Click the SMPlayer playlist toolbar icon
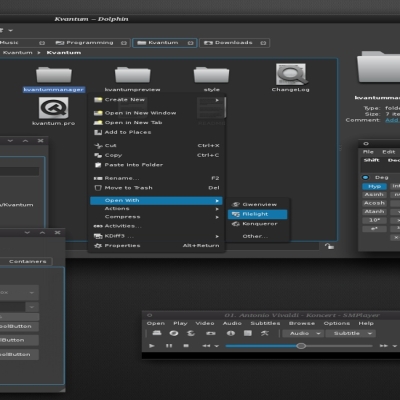The height and width of the screenshot is (400, 400). pyautogui.click(x=248, y=333)
